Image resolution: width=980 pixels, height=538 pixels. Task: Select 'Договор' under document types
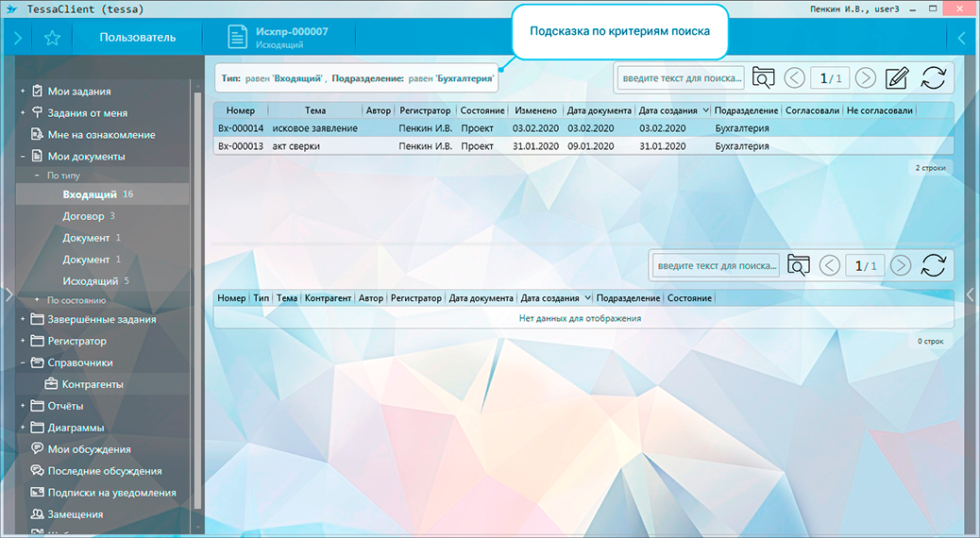point(83,216)
